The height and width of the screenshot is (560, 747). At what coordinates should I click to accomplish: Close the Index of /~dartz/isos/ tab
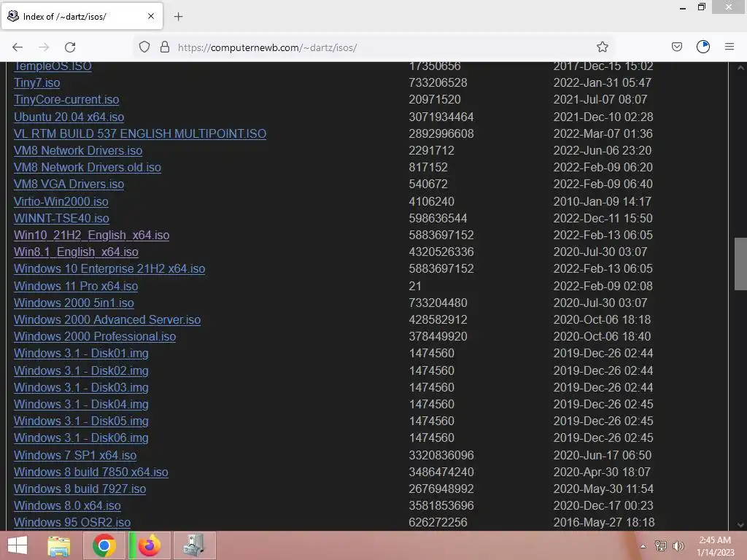click(x=151, y=16)
